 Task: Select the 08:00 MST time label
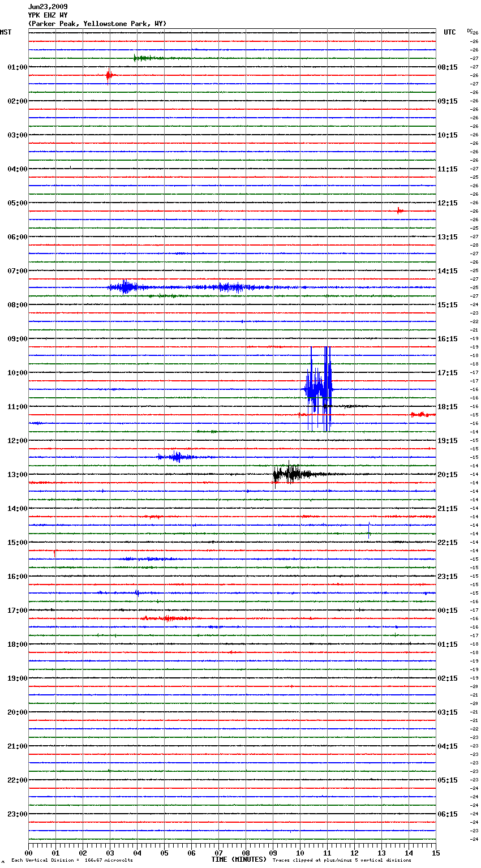pos(18,304)
